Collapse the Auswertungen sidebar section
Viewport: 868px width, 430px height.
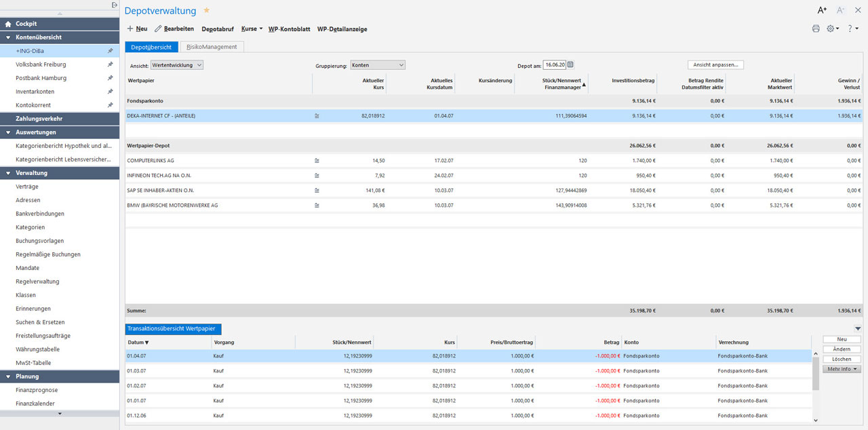click(60, 132)
